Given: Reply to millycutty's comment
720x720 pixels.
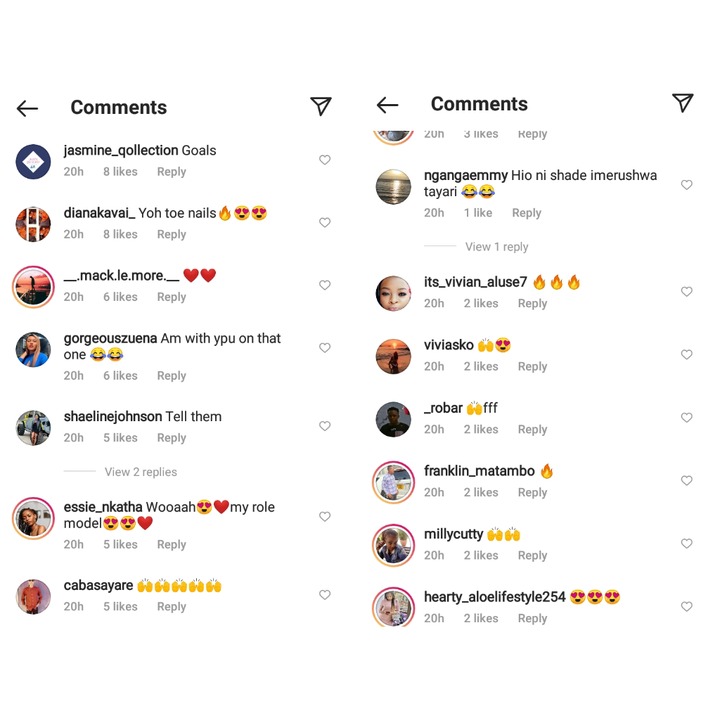Looking at the screenshot, I should click(x=532, y=556).
